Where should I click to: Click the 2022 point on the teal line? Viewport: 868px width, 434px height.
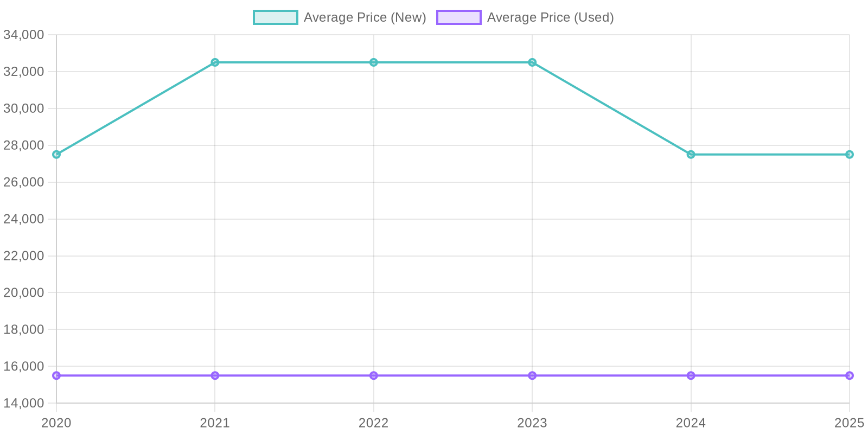[x=374, y=62]
